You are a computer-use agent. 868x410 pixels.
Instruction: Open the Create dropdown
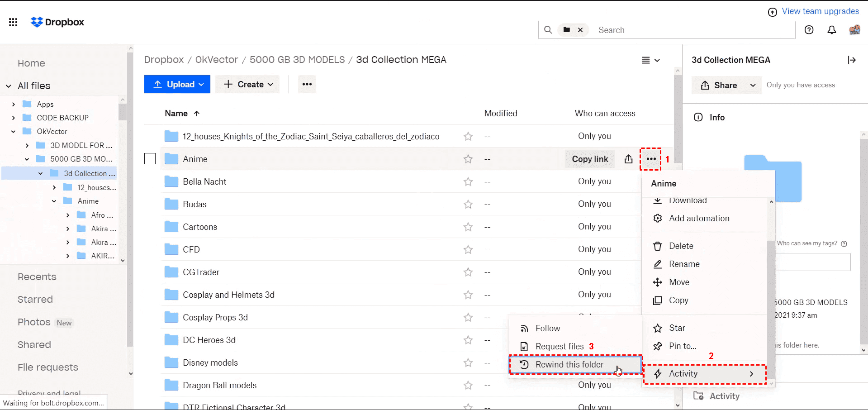[248, 84]
